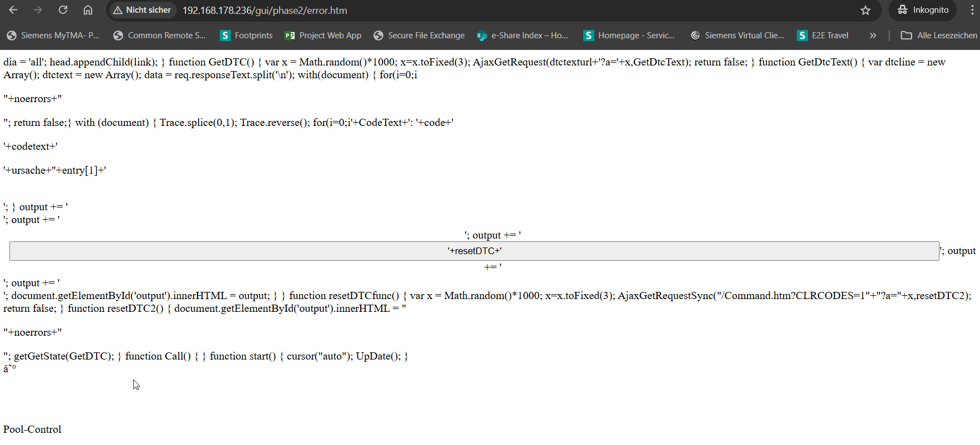Viewport: 980px width, 445px height.
Task: Open Siemens Virtual Clie... bookmark
Action: [737, 36]
